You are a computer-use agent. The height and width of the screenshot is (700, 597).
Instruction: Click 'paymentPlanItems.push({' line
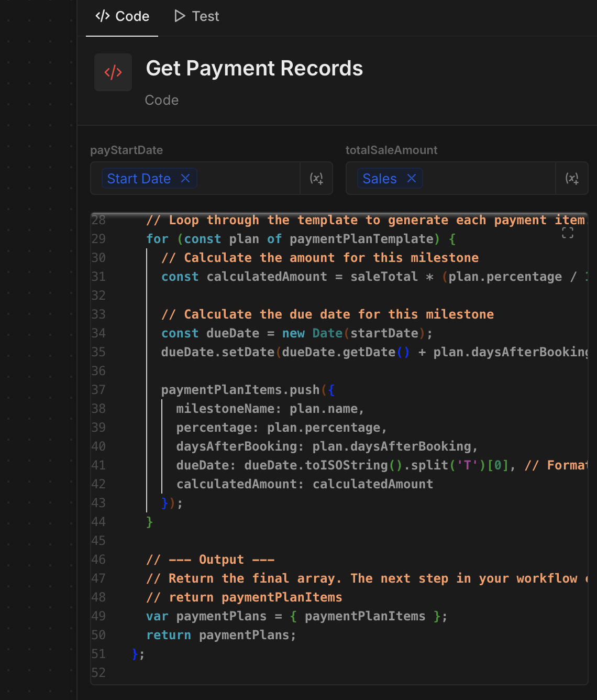tap(248, 390)
